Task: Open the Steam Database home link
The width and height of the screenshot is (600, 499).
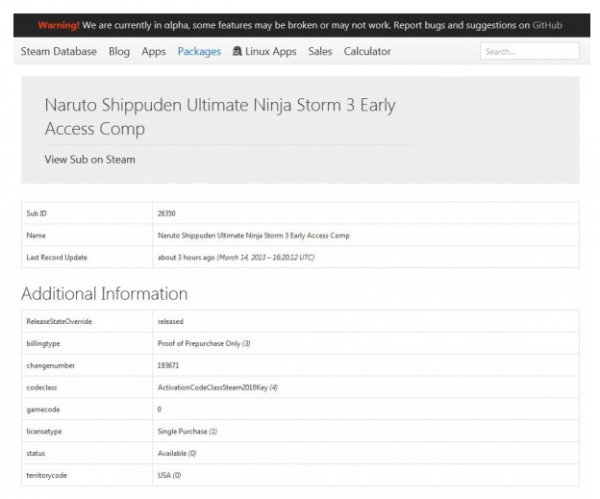Action: click(59, 51)
